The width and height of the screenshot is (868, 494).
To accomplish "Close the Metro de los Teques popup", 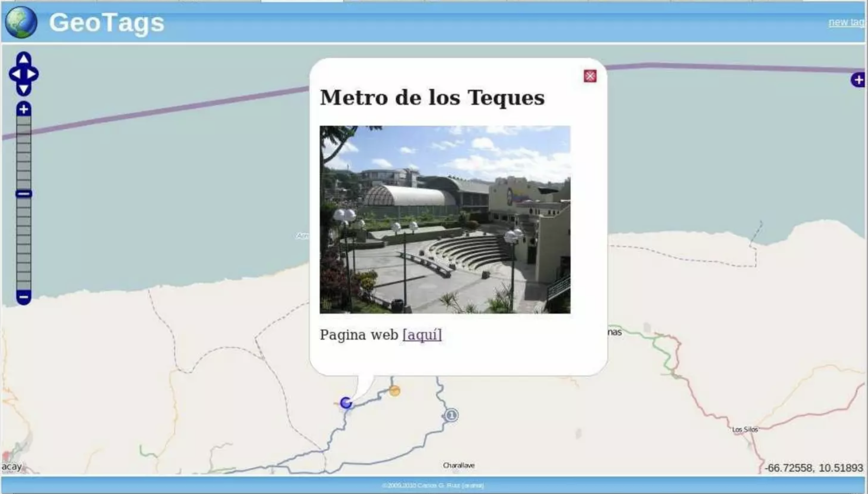I will [590, 76].
